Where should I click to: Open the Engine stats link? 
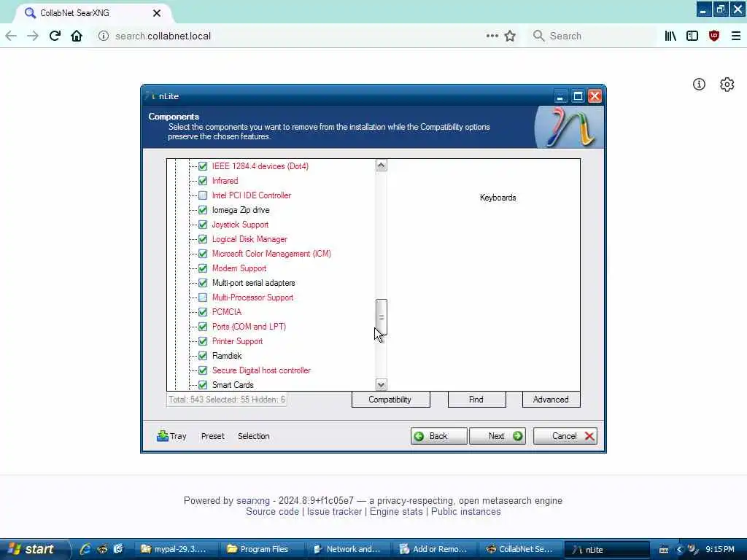396,511
